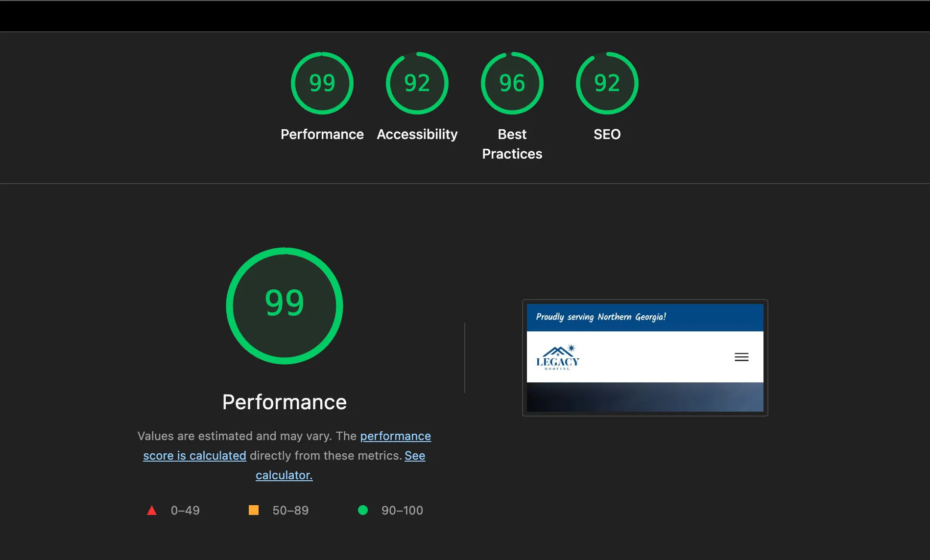The height and width of the screenshot is (560, 930).
Task: Click the website screenshot thumbnail
Action: point(644,358)
